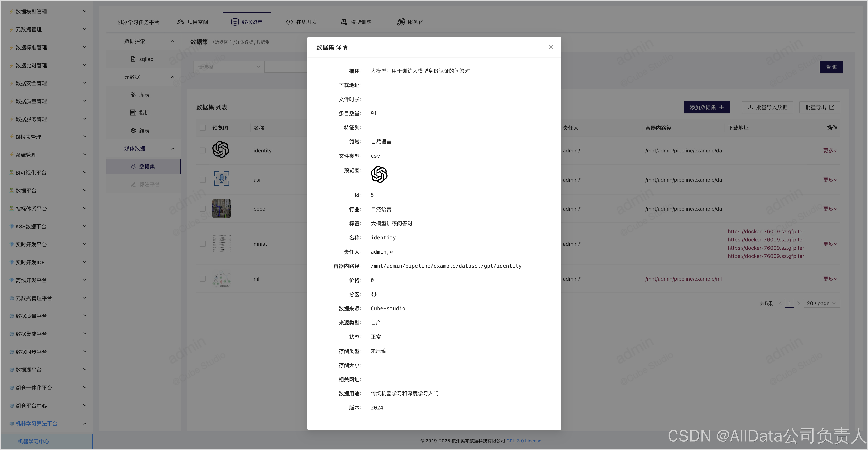Click the icon beside 元数据管理平台
868x450 pixels.
point(12,298)
